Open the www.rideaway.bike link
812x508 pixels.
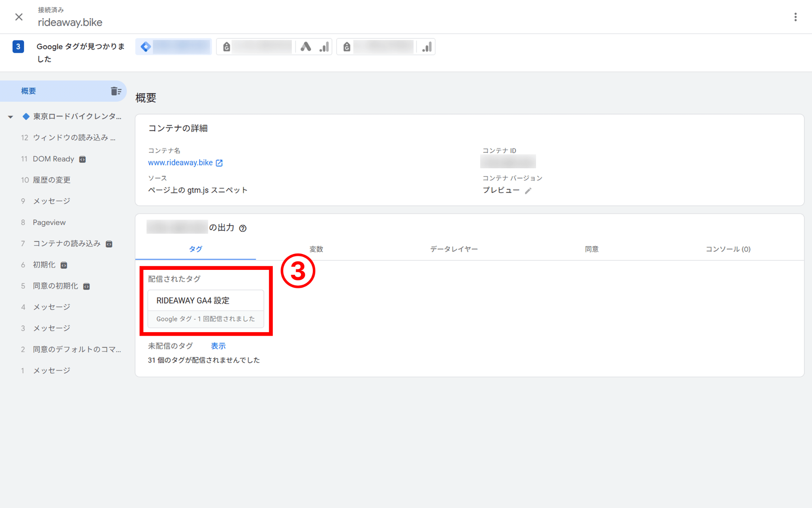pos(181,162)
